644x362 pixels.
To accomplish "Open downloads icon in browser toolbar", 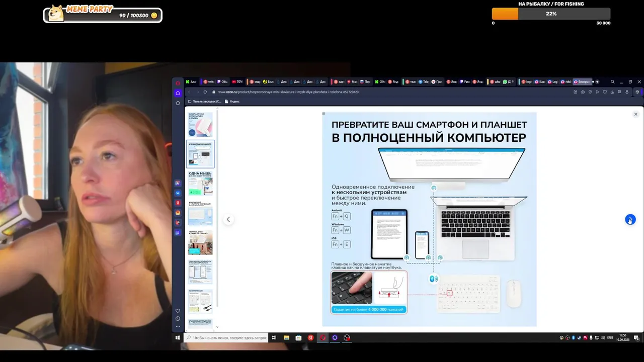I will pyautogui.click(x=612, y=92).
